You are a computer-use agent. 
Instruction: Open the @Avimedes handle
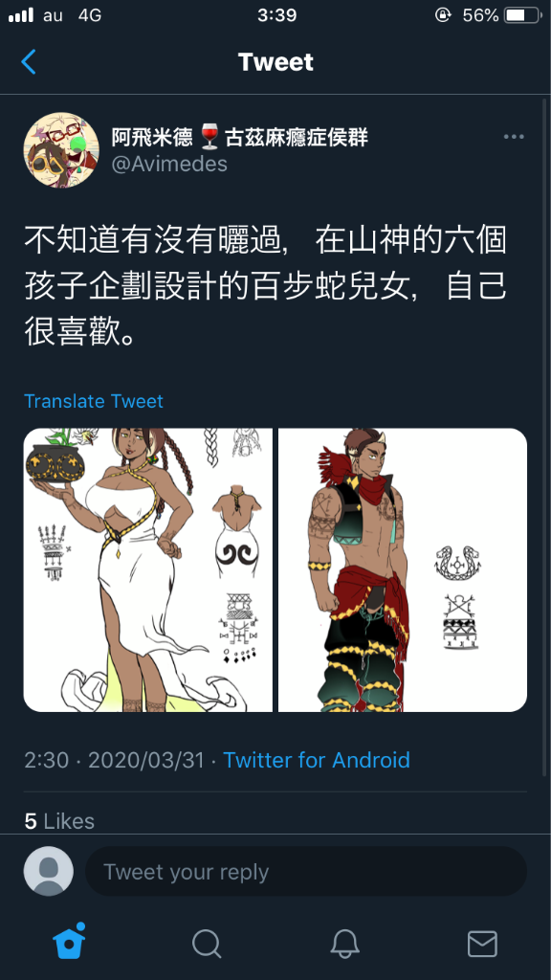pyautogui.click(x=169, y=164)
